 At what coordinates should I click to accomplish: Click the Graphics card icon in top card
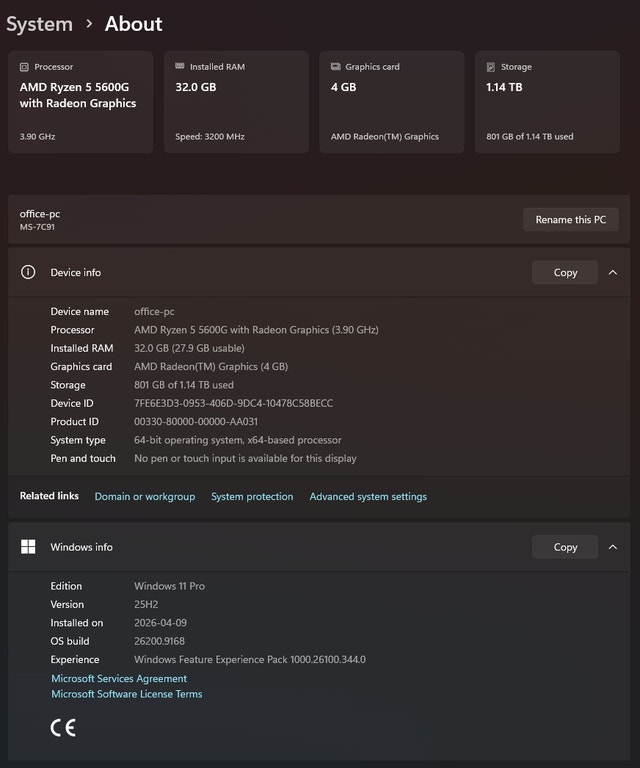(x=335, y=67)
